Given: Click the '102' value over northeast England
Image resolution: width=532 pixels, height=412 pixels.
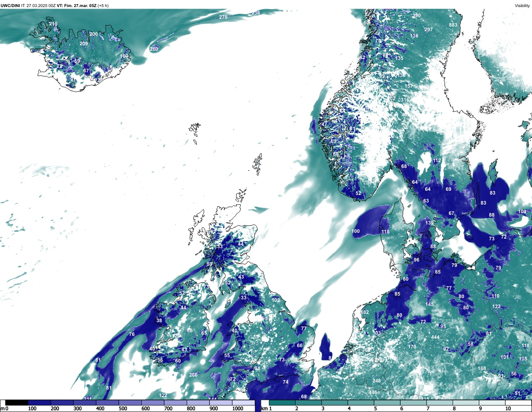Looking at the screenshot, I should 276,300.
